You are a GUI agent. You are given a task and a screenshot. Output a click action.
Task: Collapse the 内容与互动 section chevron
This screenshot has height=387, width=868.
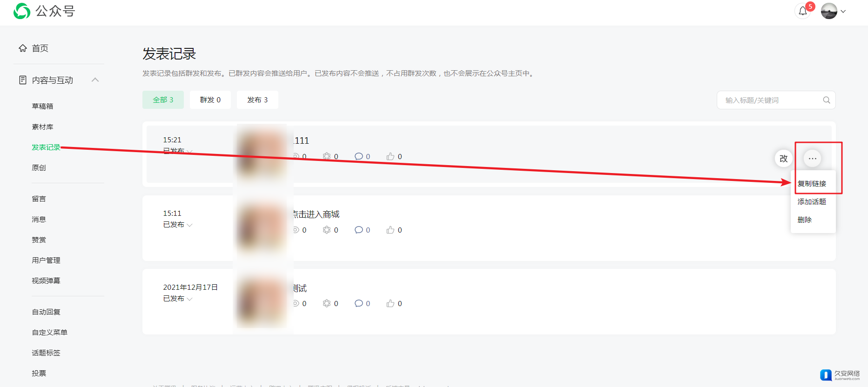coord(95,80)
